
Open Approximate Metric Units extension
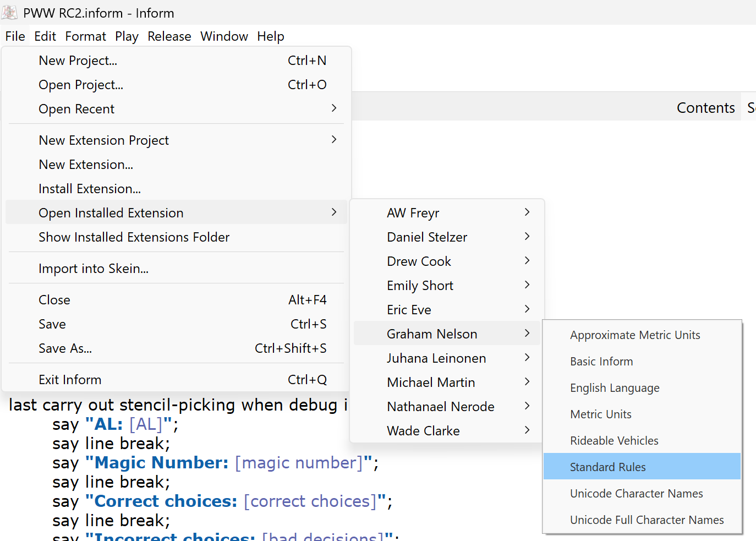coord(642,335)
